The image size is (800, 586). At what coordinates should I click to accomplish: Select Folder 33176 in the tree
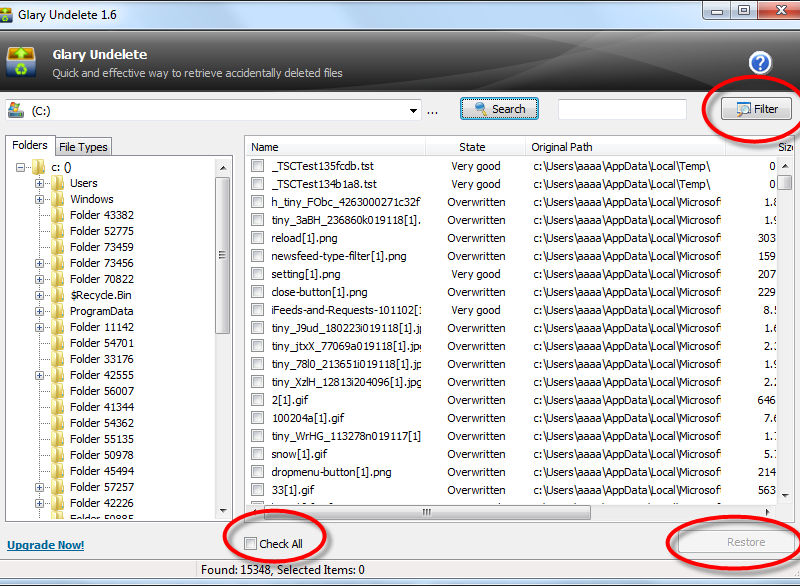pos(102,359)
